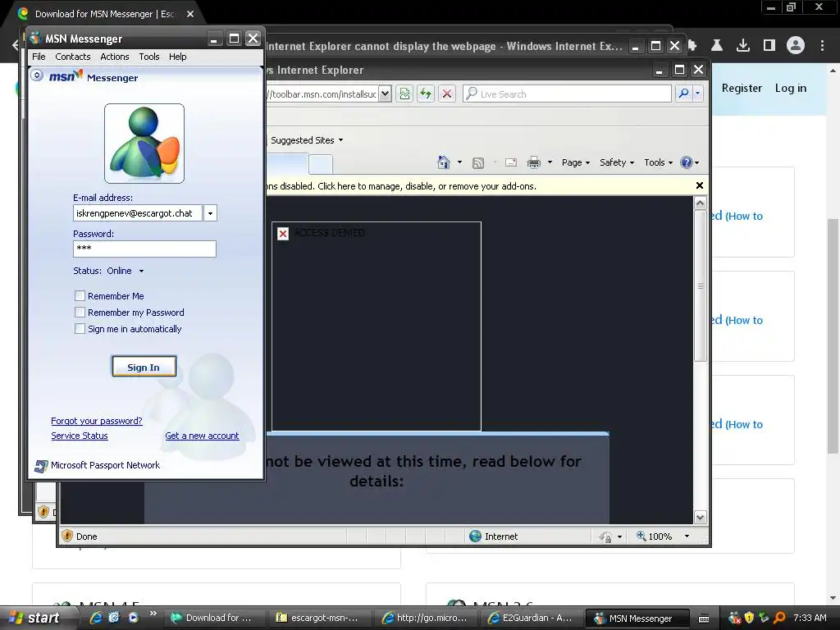Viewport: 840px width, 630px height.
Task: Click the Chrome profile avatar icon
Action: (796, 46)
